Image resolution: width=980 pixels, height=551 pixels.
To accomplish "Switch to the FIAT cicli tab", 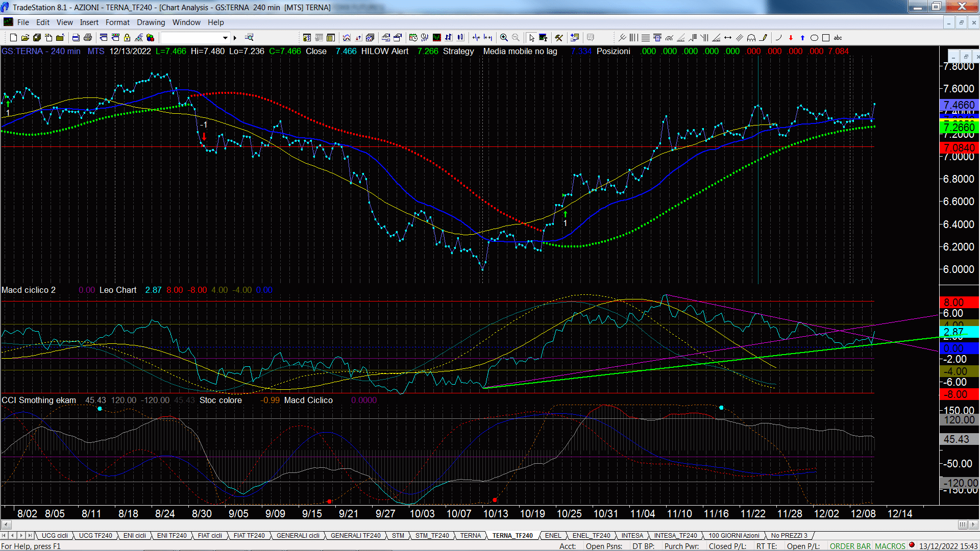I will point(210,536).
